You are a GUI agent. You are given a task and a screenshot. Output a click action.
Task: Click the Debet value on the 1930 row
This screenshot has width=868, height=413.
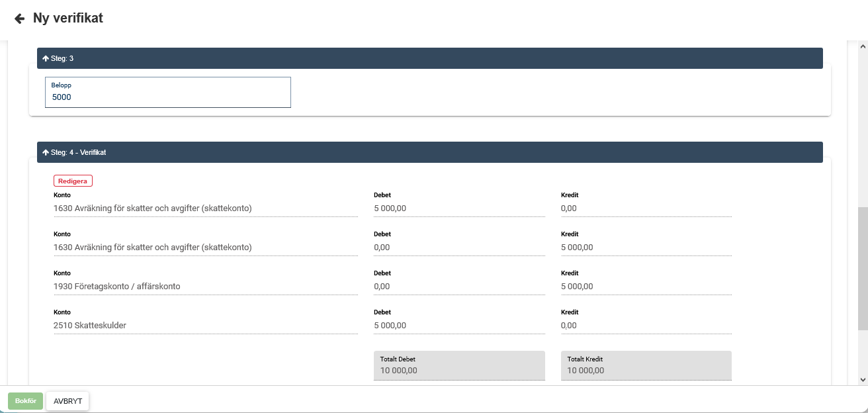pos(458,287)
